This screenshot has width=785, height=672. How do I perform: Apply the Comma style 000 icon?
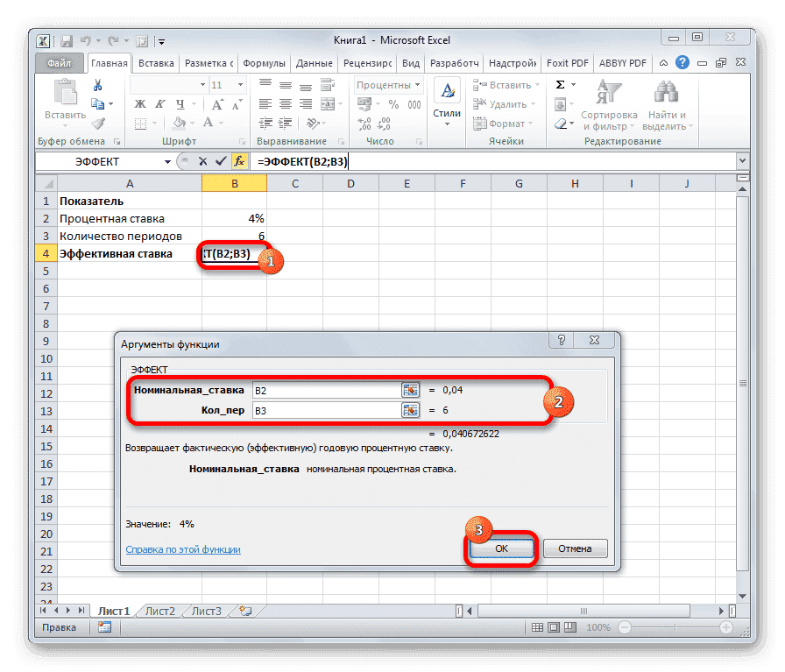[x=414, y=104]
